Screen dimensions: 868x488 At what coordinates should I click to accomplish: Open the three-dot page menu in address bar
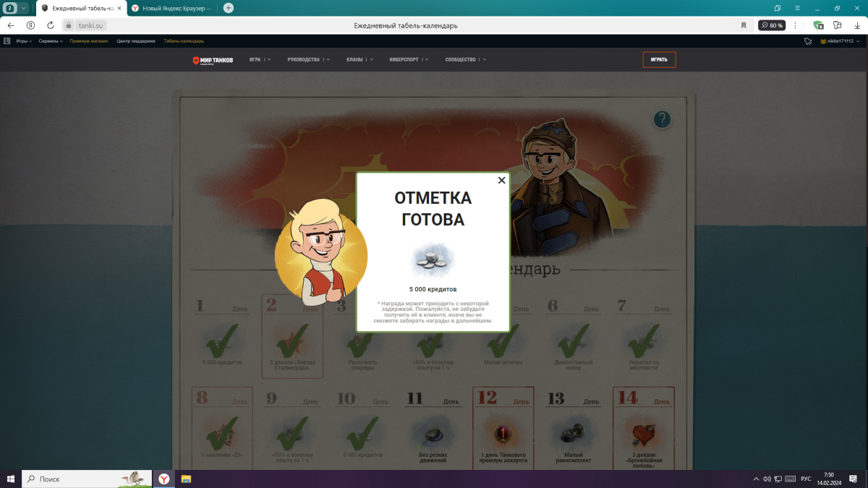[796, 25]
